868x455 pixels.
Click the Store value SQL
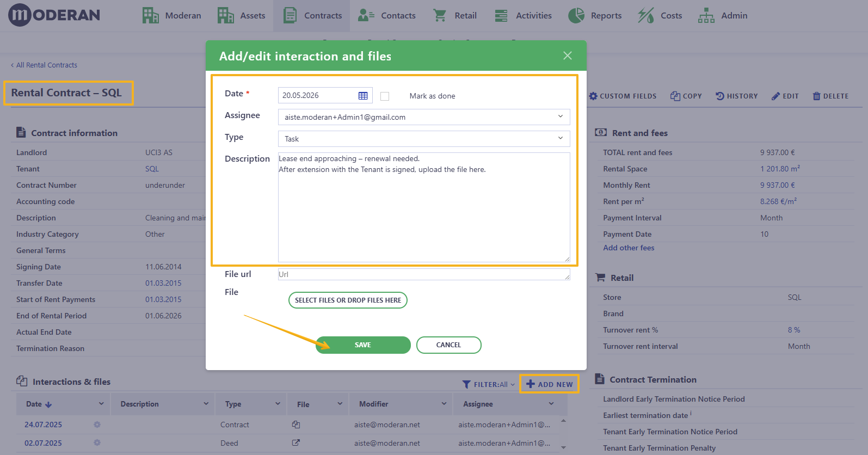[795, 297]
